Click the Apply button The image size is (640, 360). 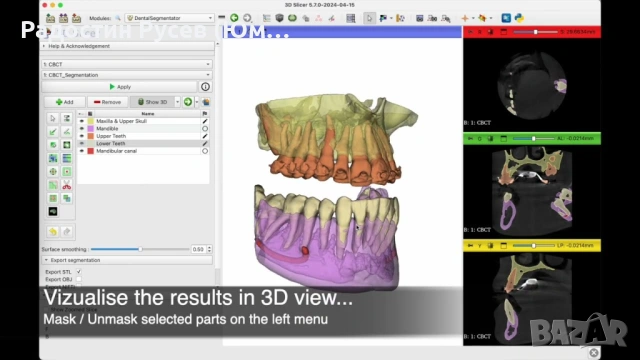pos(120,87)
